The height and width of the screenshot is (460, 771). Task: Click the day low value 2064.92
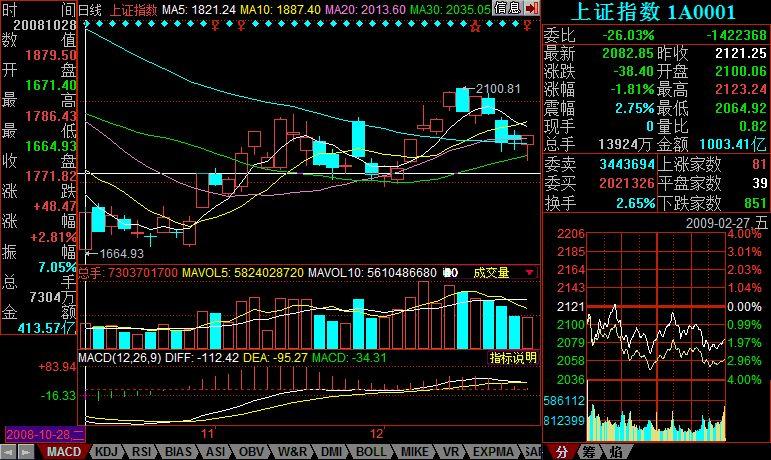point(741,108)
